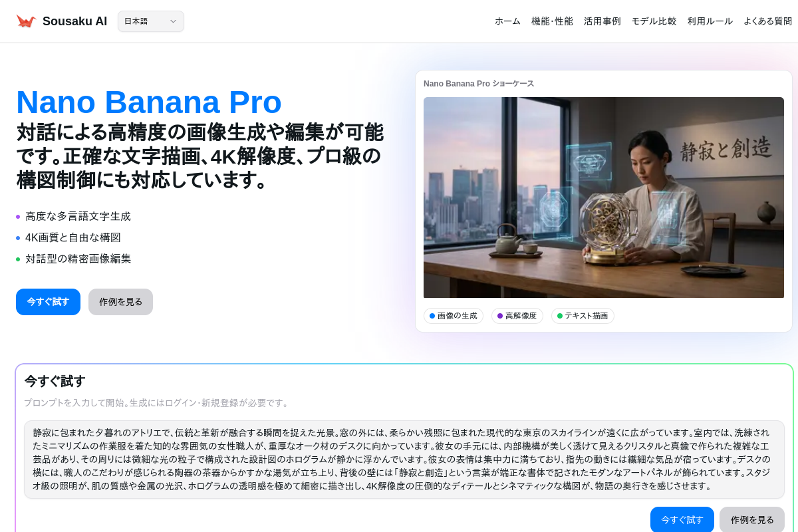This screenshot has width=798, height=532.
Task: Select the テキスト描画 tag with green dot
Action: click(583, 316)
